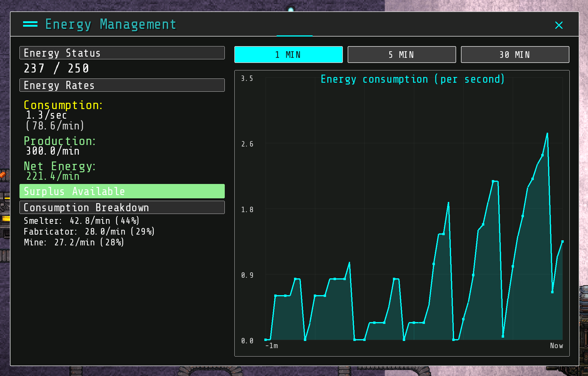Collapse the Consumption Breakdown section header
The image size is (588, 376).
click(x=122, y=208)
